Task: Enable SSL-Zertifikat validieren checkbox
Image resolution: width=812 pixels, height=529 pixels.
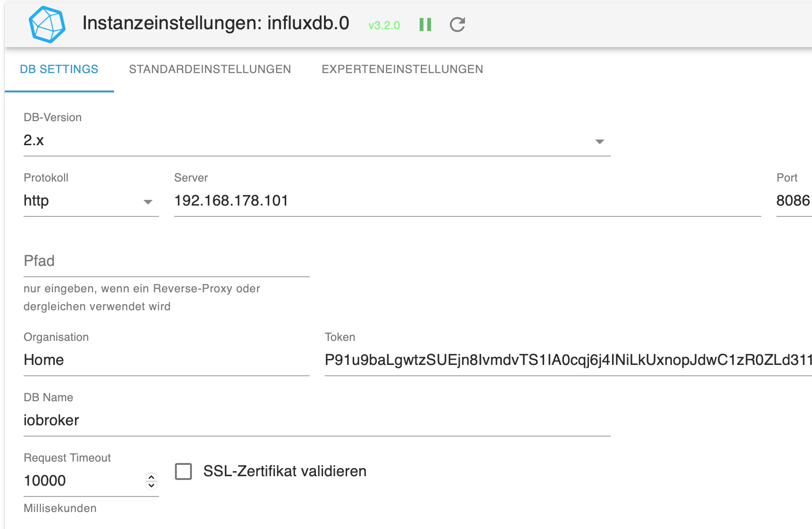Action: pyautogui.click(x=183, y=471)
